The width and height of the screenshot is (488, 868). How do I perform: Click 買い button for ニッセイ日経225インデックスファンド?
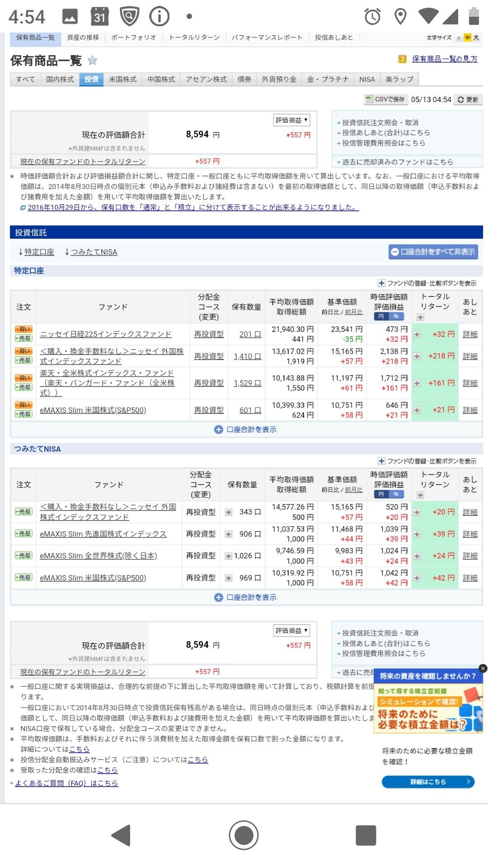coord(23,330)
